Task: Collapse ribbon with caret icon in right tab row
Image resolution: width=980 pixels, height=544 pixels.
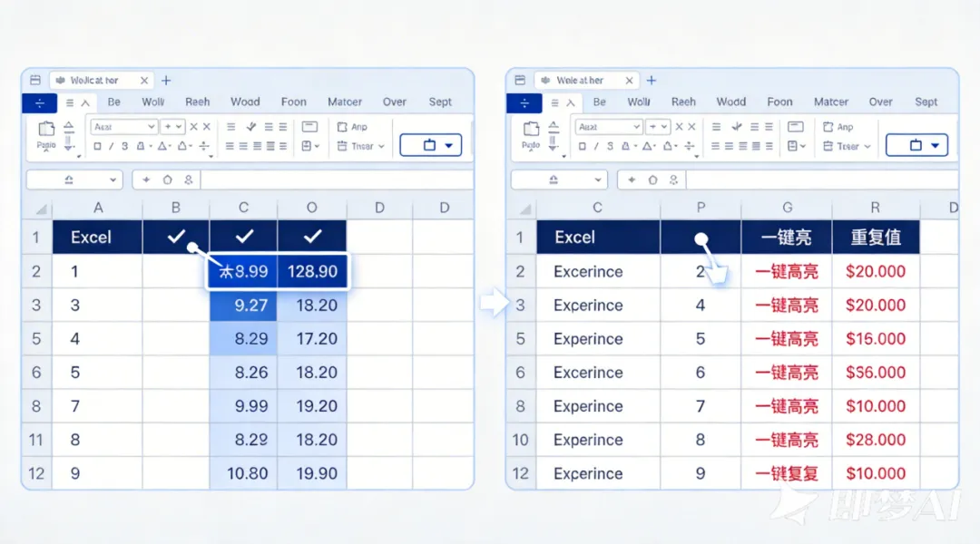Action: (x=570, y=103)
